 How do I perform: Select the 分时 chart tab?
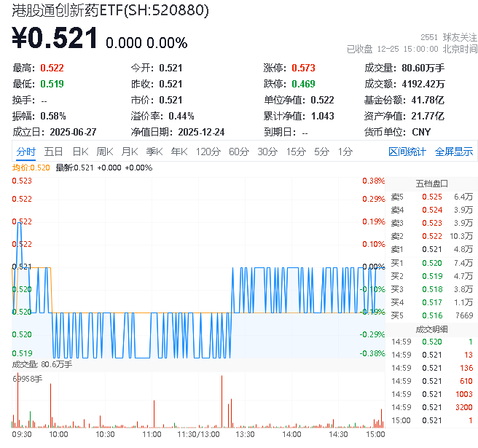26,152
